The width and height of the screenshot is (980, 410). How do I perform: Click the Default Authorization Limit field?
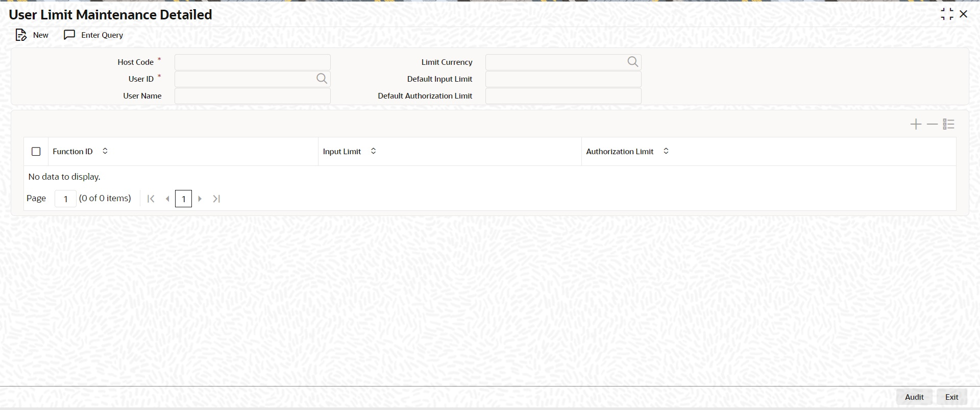563,96
